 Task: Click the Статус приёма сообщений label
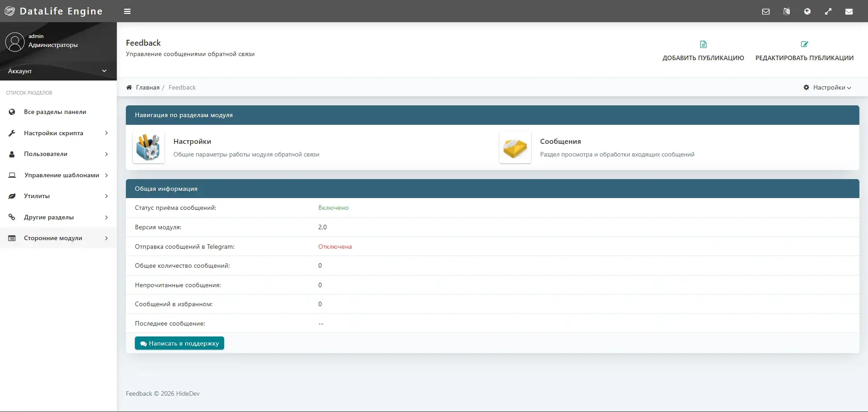click(176, 208)
